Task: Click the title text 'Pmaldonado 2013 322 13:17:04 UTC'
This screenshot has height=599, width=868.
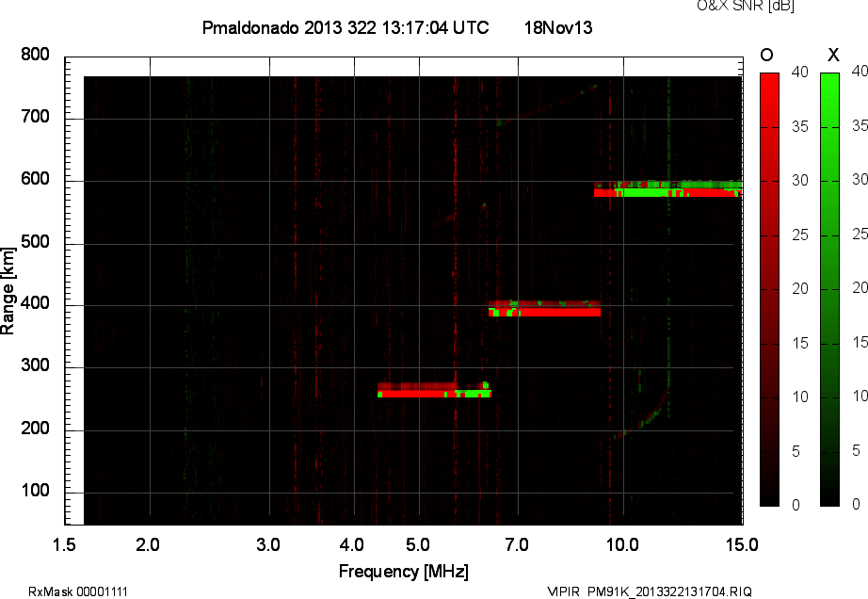Action: coord(346,27)
